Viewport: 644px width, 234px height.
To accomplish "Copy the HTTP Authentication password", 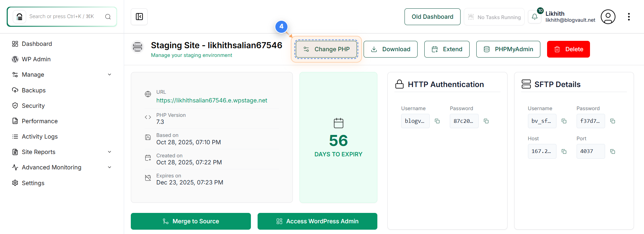I will click(486, 121).
